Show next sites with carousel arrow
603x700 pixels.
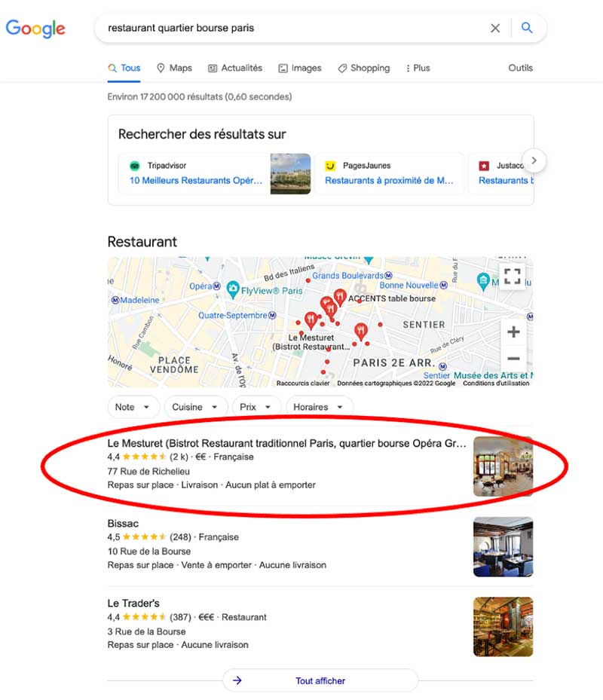(534, 160)
